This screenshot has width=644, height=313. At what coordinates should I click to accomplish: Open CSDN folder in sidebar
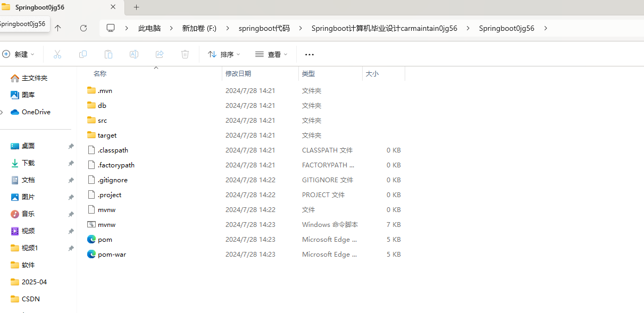[x=31, y=299]
